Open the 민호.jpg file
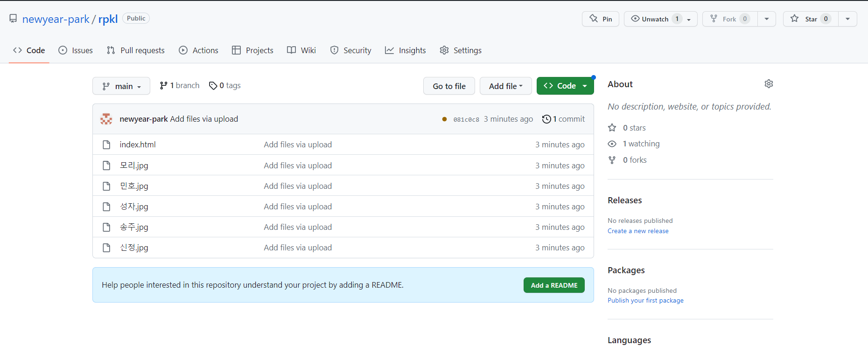The height and width of the screenshot is (352, 868). tap(134, 186)
